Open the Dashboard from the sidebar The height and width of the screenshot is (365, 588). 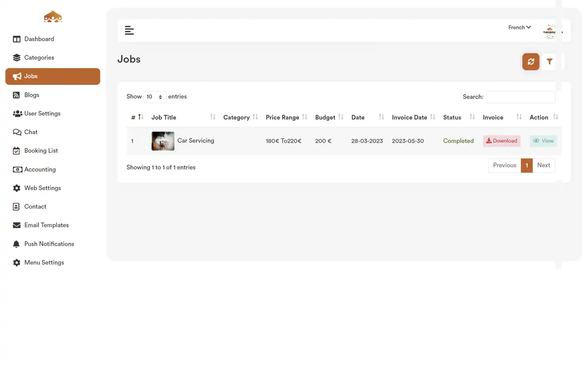[39, 39]
